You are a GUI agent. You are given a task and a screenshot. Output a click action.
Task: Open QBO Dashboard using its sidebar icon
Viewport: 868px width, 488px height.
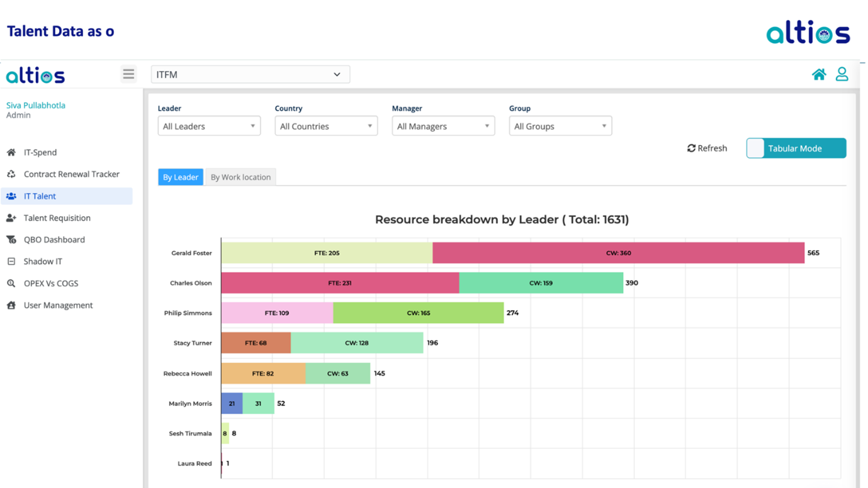coord(11,240)
